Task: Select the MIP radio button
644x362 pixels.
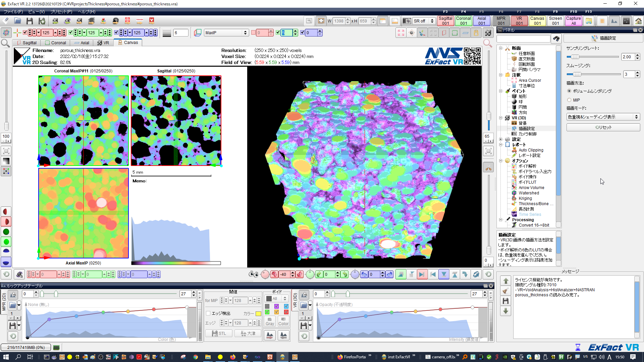Action: point(569,100)
